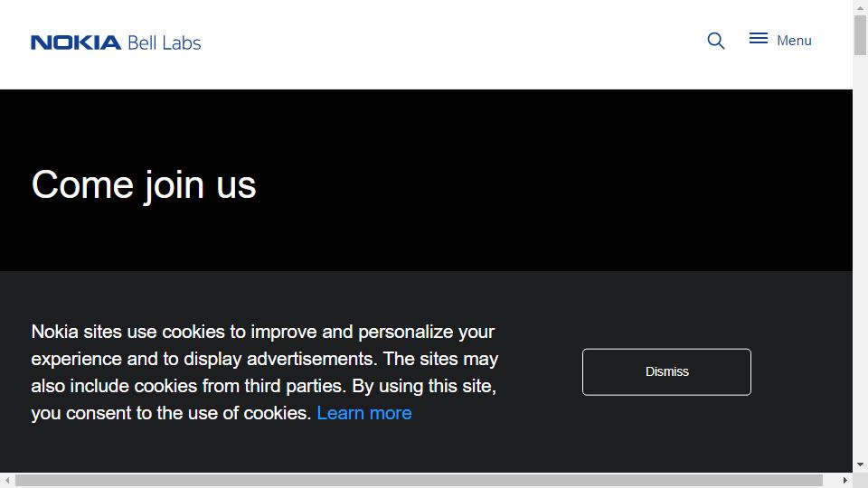
Task: Click the dark cookie banner area below Dismiss
Action: (x=666, y=434)
